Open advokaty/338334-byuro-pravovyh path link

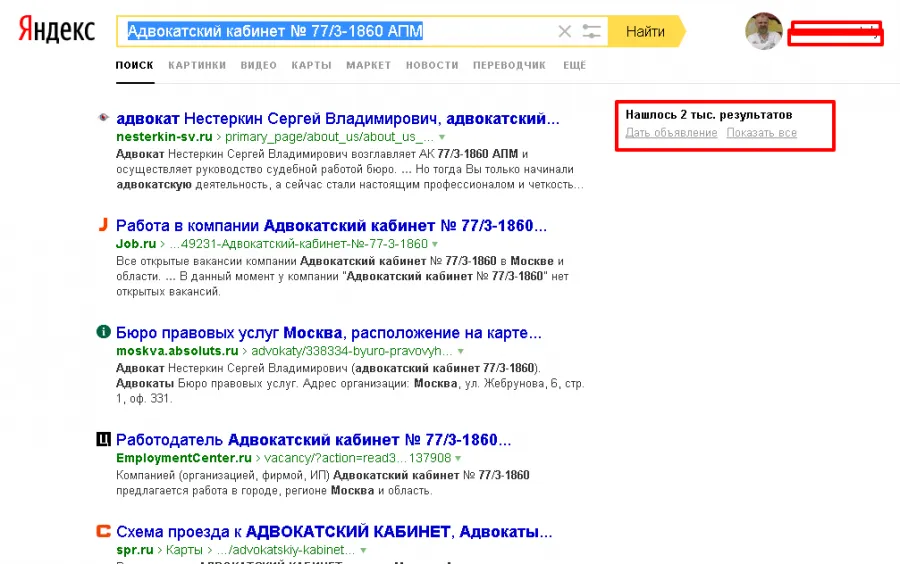pos(352,351)
